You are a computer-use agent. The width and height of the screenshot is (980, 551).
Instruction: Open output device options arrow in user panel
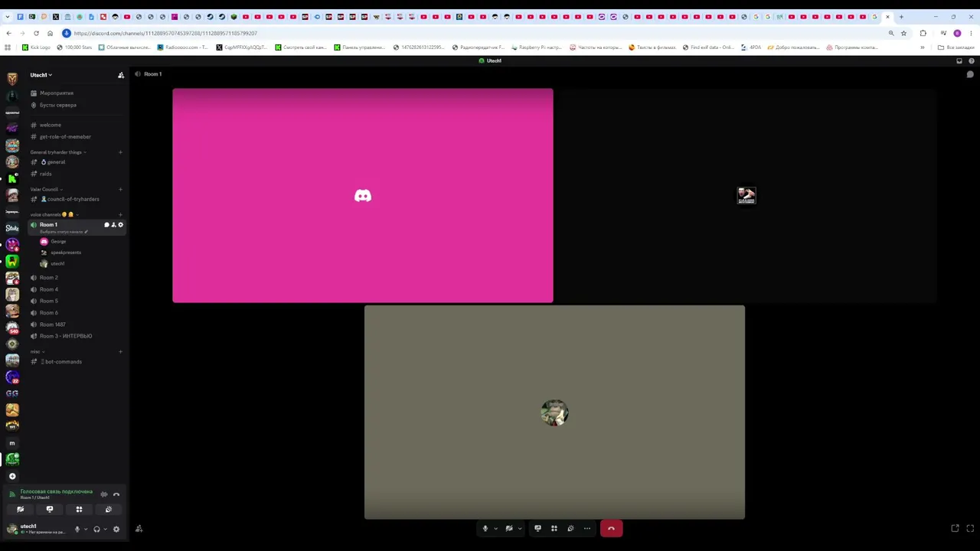[105, 529]
